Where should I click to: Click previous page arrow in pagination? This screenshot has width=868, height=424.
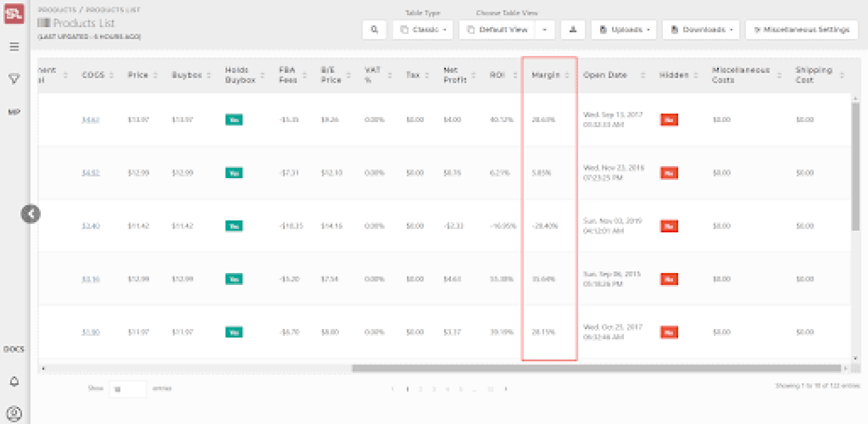pos(392,389)
